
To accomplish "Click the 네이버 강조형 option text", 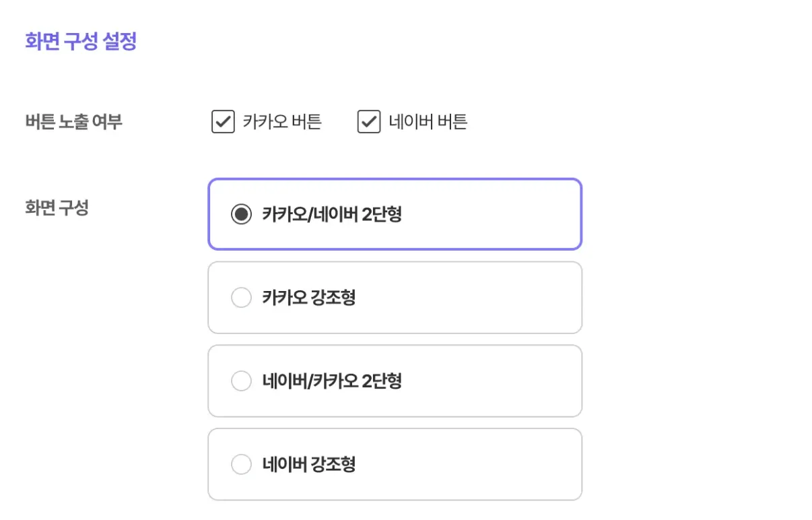I will (309, 464).
